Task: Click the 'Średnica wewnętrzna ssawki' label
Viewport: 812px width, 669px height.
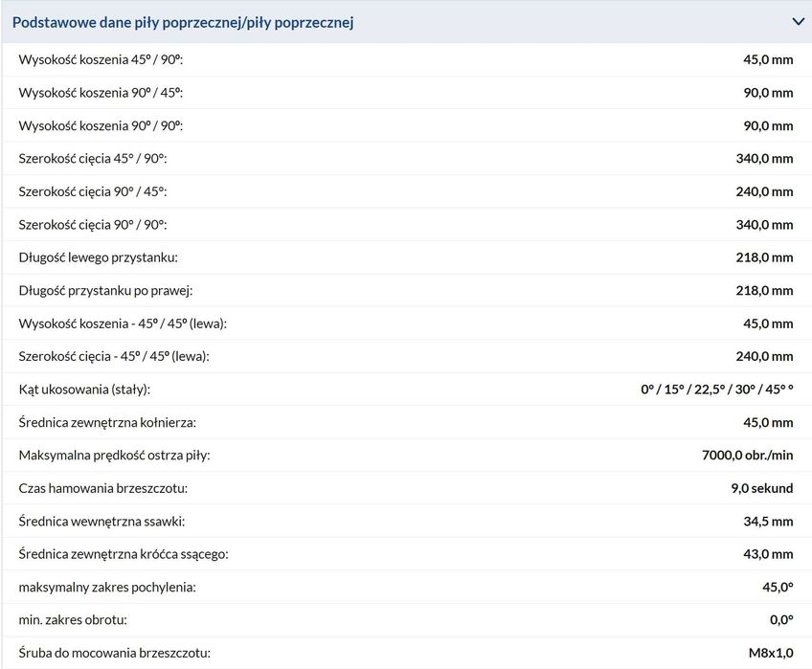Action: (x=101, y=522)
